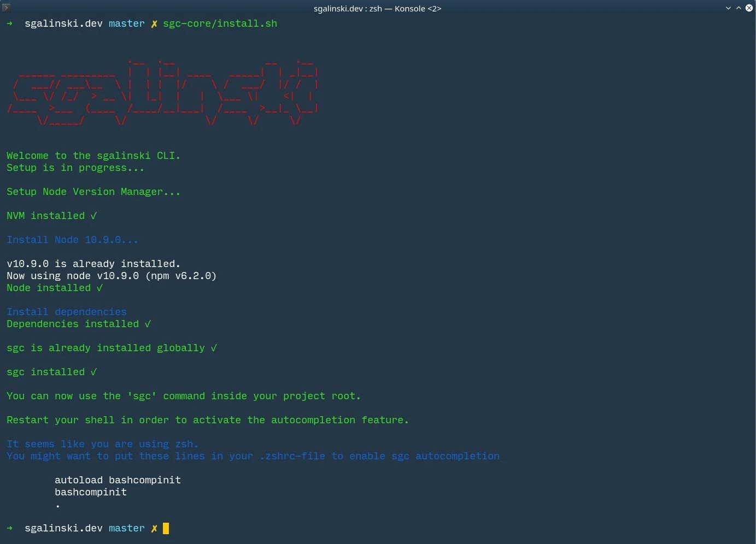Click the yellow ✗ on the top prompt
Viewport: 756px width, 544px height.
click(x=154, y=23)
